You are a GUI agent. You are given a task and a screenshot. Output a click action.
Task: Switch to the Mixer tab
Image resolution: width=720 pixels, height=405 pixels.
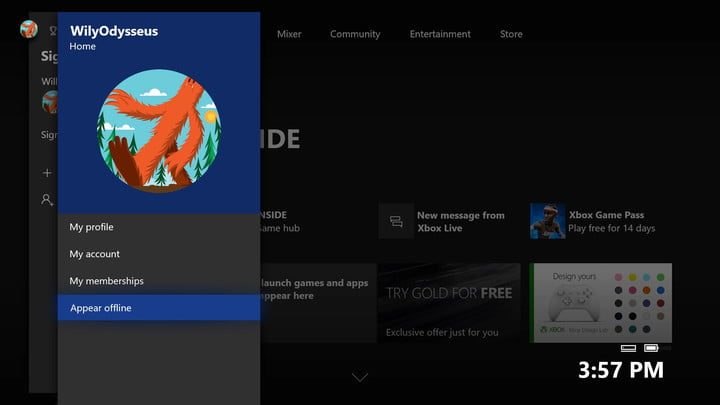(x=289, y=34)
